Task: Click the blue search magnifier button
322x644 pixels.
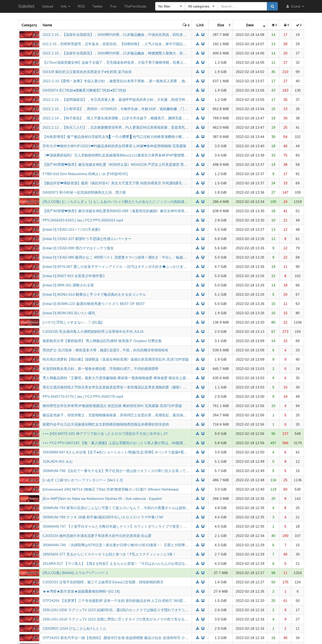Action: pos(272,6)
